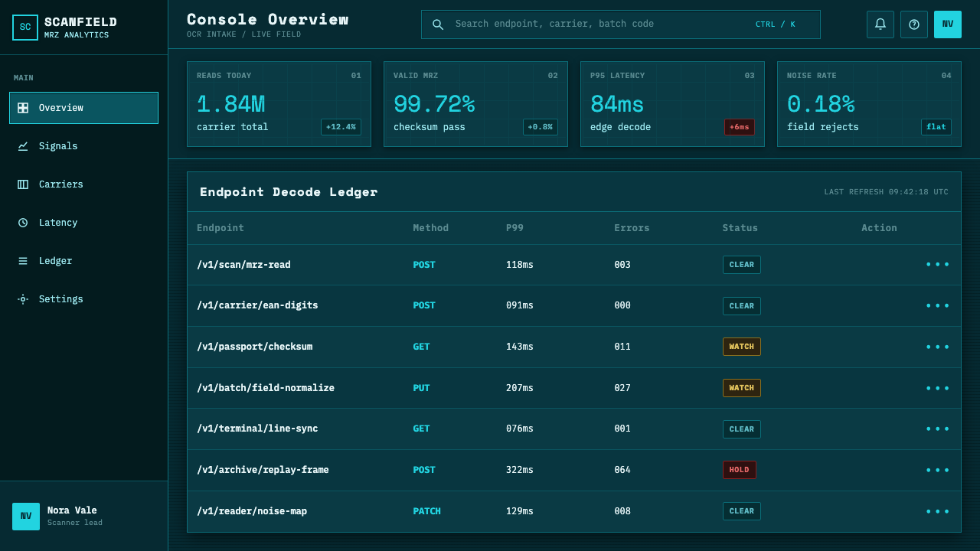Select the /v1/reader/noise-map endpoint

pyautogui.click(x=252, y=511)
